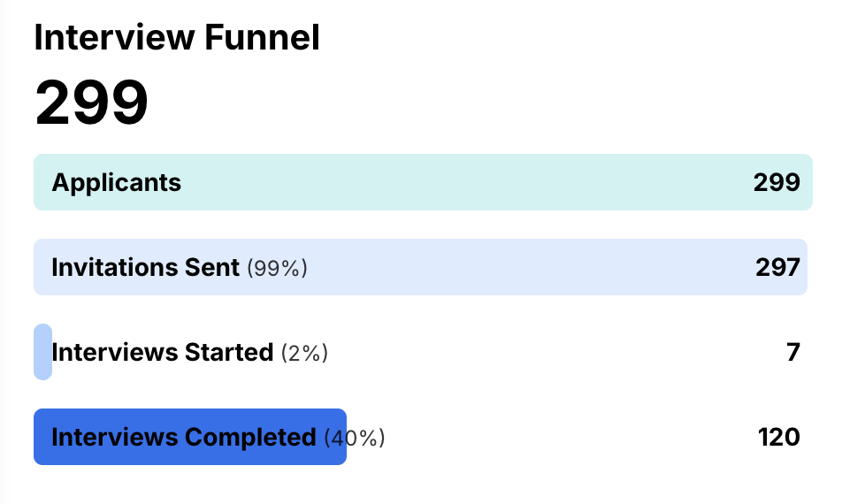Image resolution: width=865 pixels, height=504 pixels.
Task: Click the large 299 total number
Action: click(92, 103)
